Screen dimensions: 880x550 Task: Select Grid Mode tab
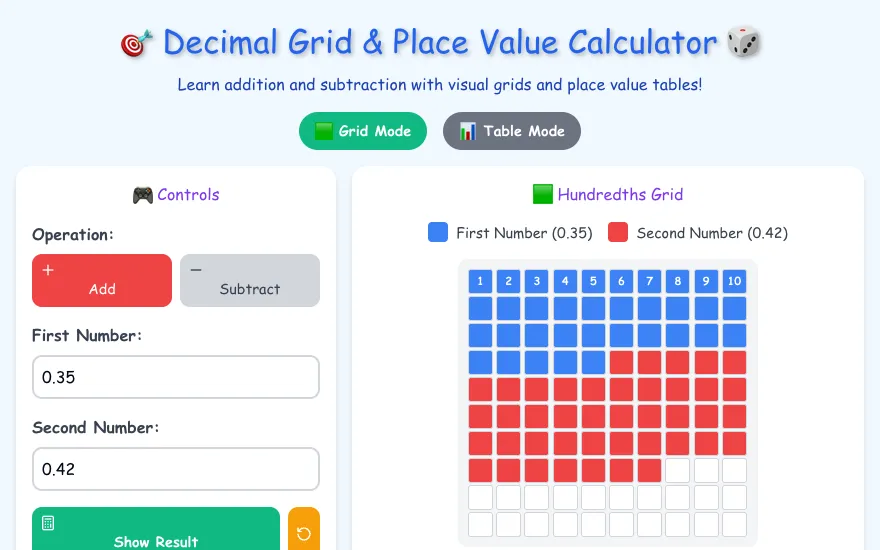[363, 131]
